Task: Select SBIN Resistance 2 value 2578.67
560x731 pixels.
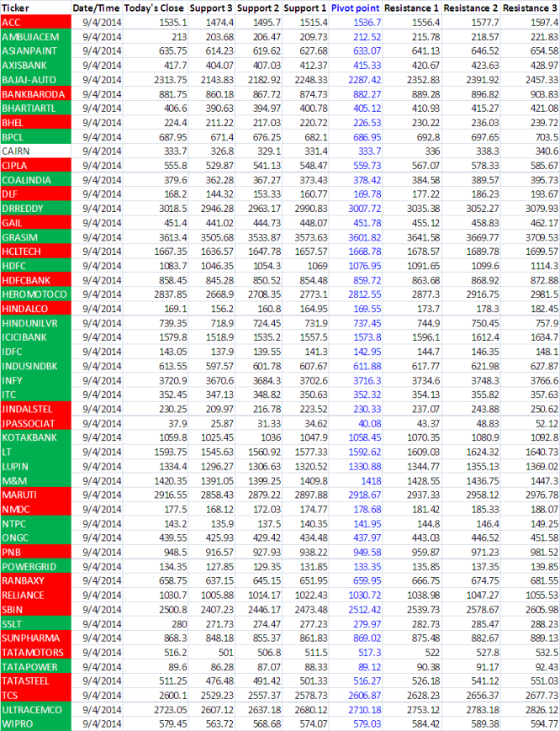Action: click(x=482, y=609)
